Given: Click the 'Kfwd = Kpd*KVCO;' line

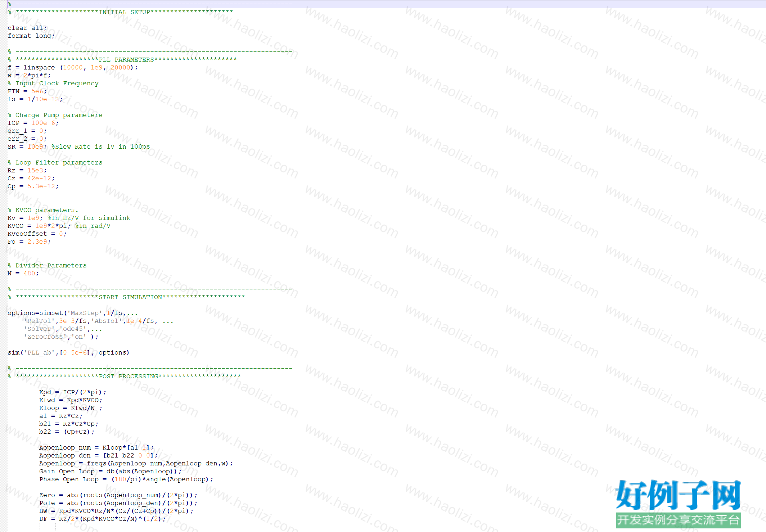Looking at the screenshot, I should (71, 400).
